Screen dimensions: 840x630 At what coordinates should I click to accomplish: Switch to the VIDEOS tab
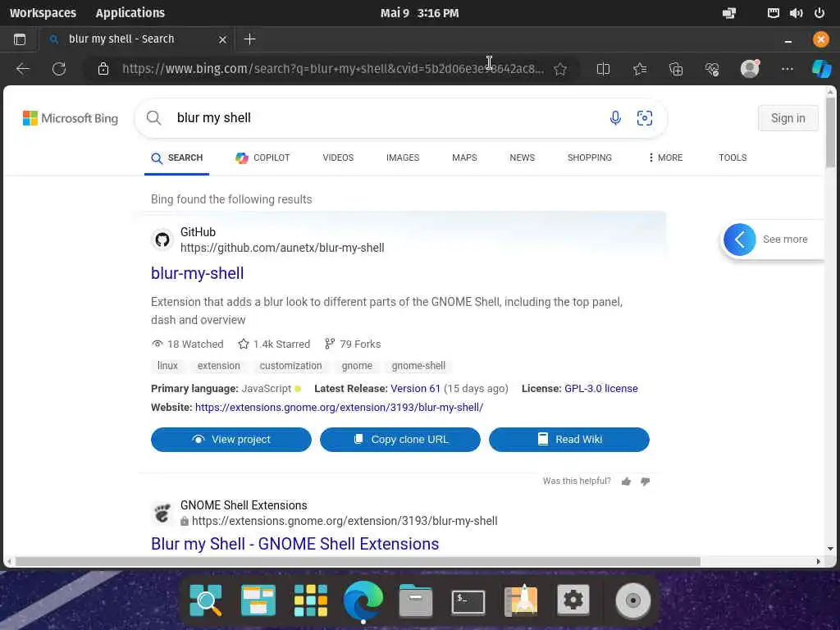click(338, 157)
